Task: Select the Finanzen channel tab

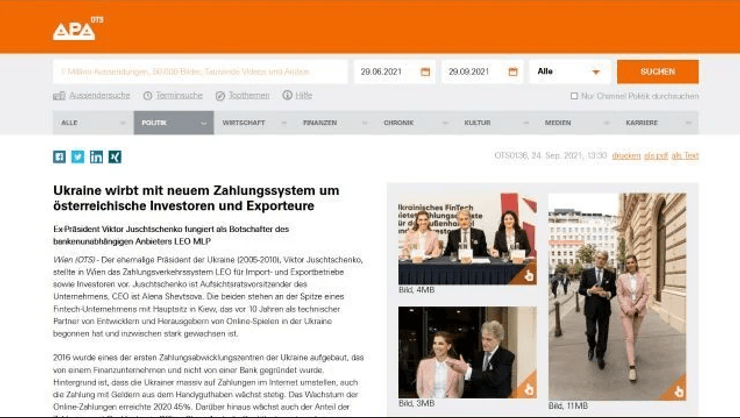Action: pos(320,123)
